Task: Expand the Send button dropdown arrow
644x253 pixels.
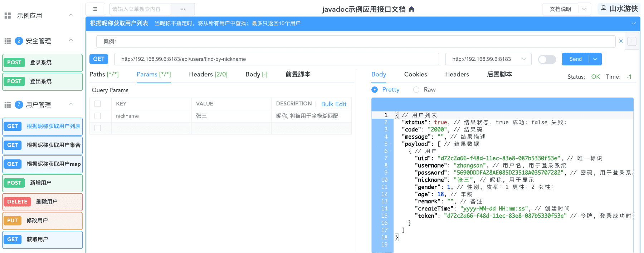Action: tap(595, 59)
